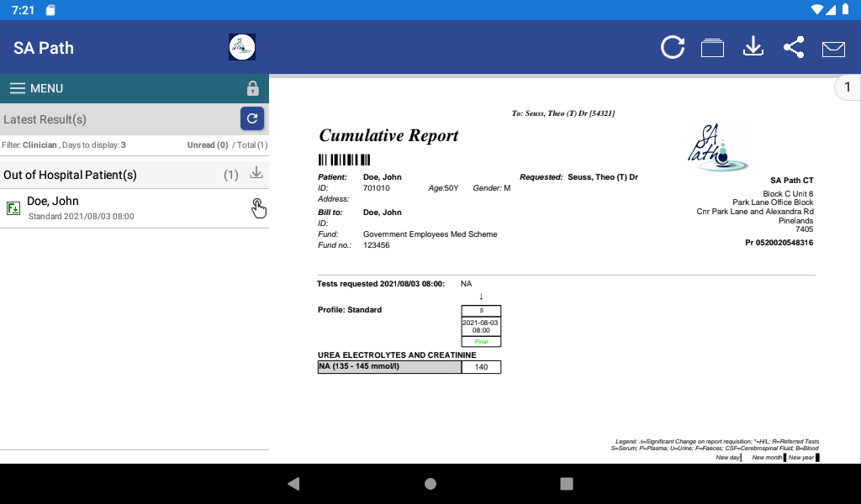Email the report via envelope icon

pyautogui.click(x=833, y=49)
